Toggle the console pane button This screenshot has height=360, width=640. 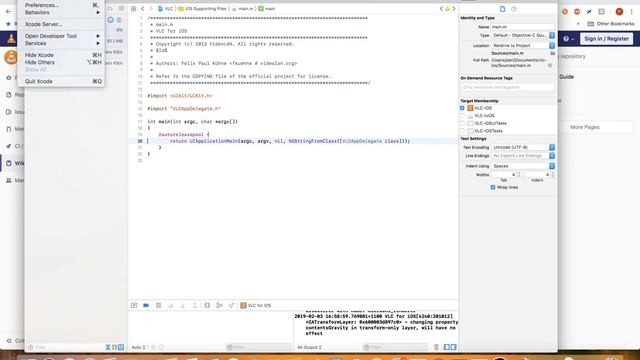tap(453, 347)
